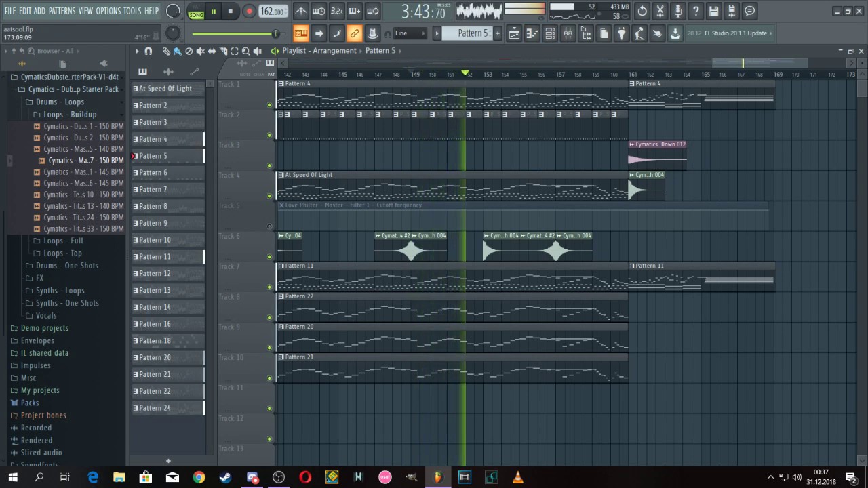Image resolution: width=868 pixels, height=488 pixels.
Task: Open the PATTERNS menu
Action: [62, 11]
